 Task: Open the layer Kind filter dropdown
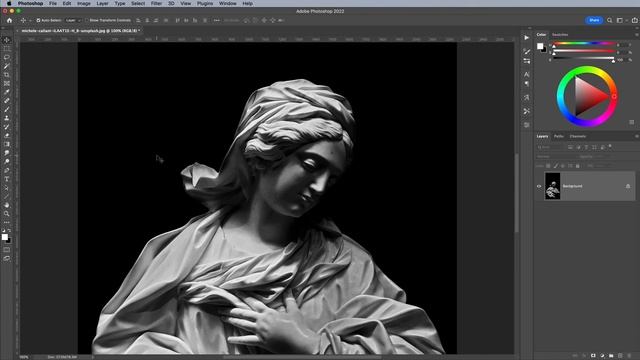(551, 147)
